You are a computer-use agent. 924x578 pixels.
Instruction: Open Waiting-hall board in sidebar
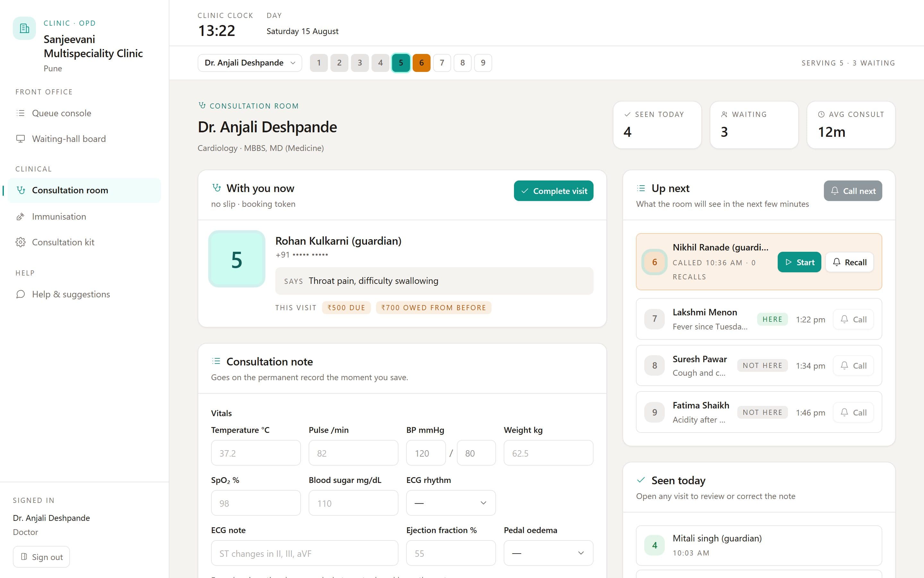coord(84,139)
